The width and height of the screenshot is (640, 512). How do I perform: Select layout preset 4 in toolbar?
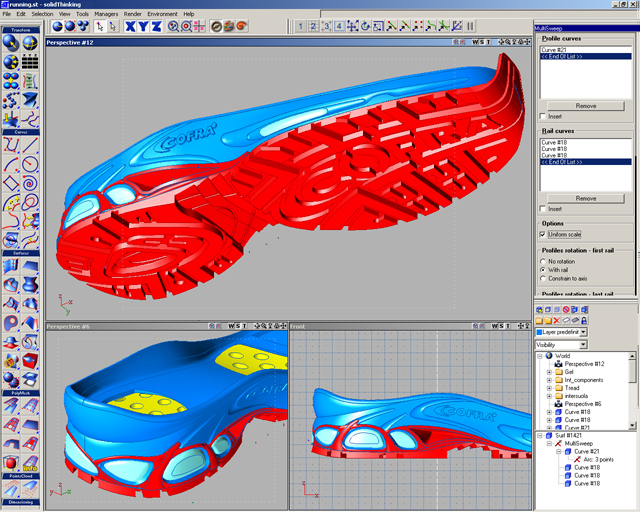pyautogui.click(x=340, y=26)
